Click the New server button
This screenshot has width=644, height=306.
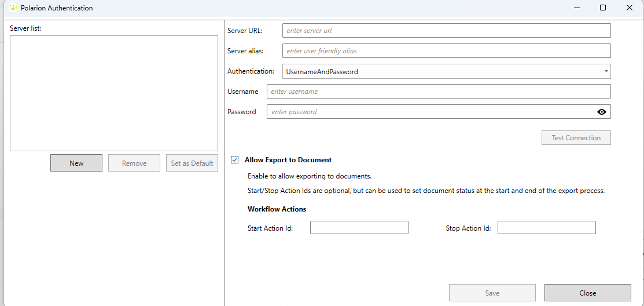point(76,163)
